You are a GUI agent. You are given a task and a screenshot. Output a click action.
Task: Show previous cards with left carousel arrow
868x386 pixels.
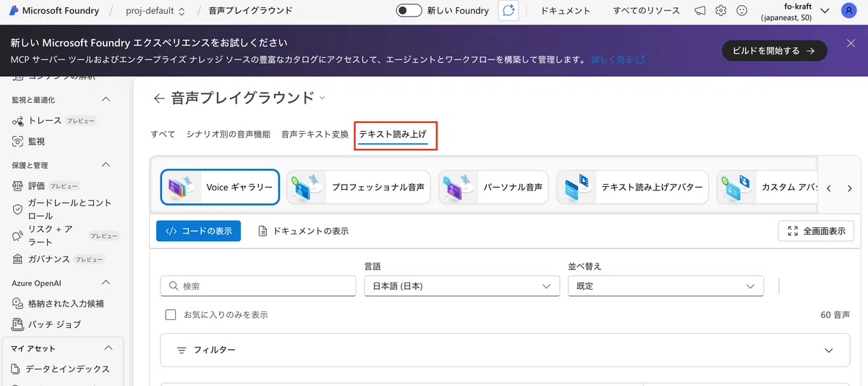(x=829, y=188)
